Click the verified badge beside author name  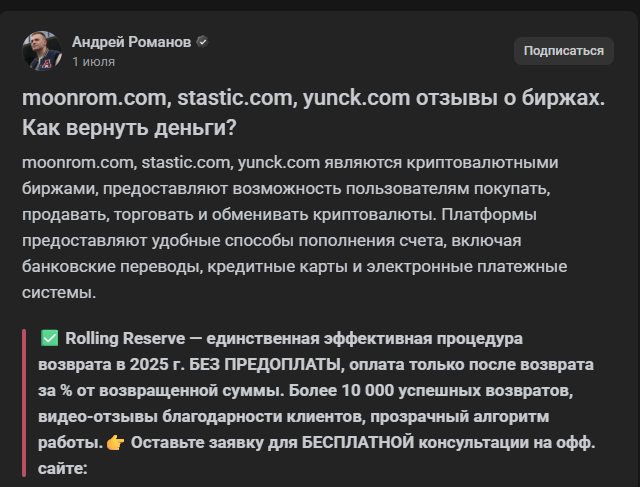(202, 42)
